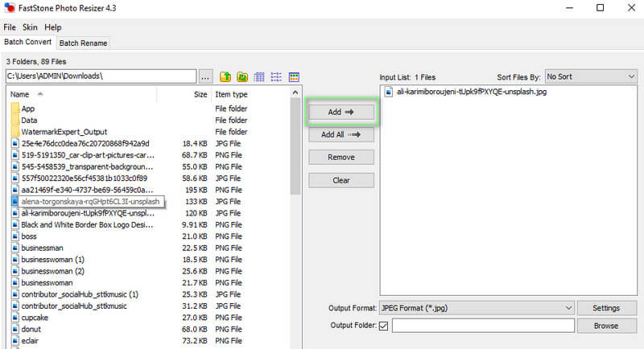Switch to the Batch Rename tab
644x349 pixels.
[83, 43]
